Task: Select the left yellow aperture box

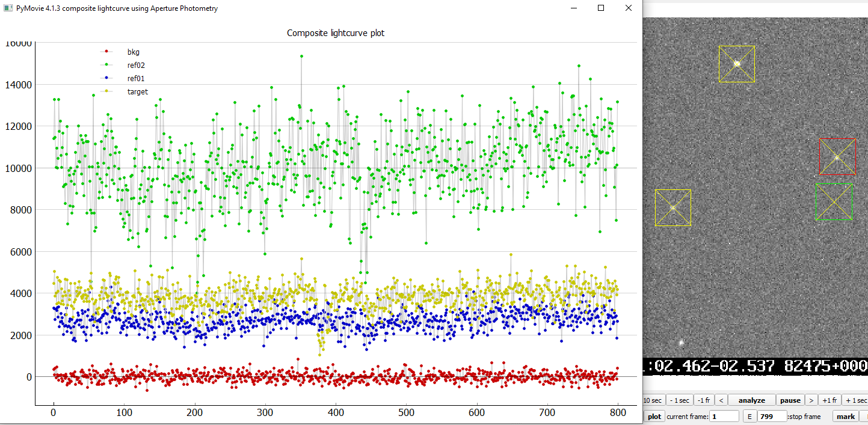Action: (x=673, y=208)
